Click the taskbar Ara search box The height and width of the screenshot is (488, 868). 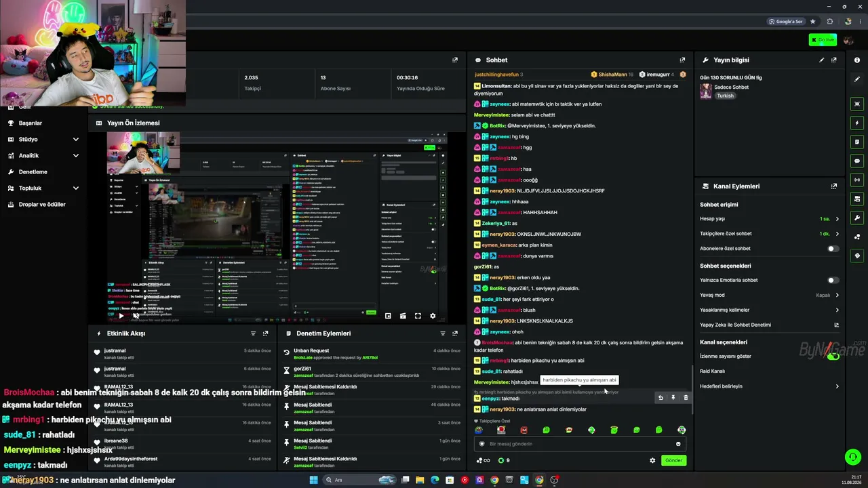pyautogui.click(x=358, y=480)
